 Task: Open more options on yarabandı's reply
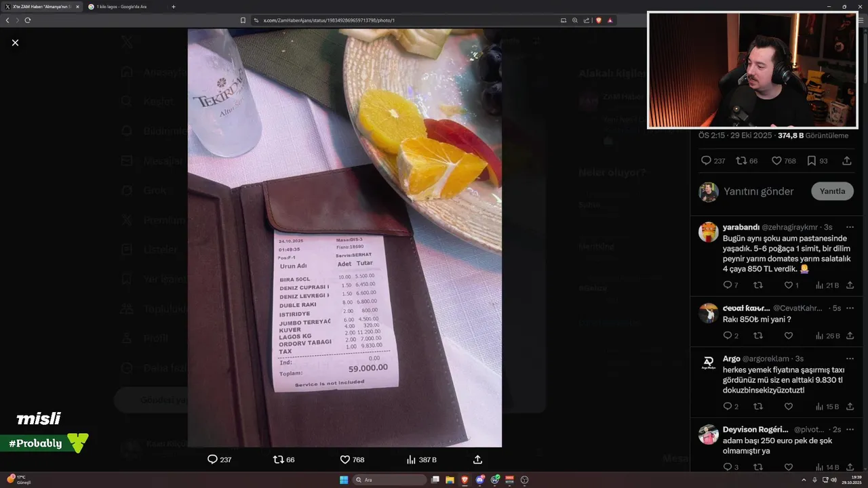pos(850,227)
